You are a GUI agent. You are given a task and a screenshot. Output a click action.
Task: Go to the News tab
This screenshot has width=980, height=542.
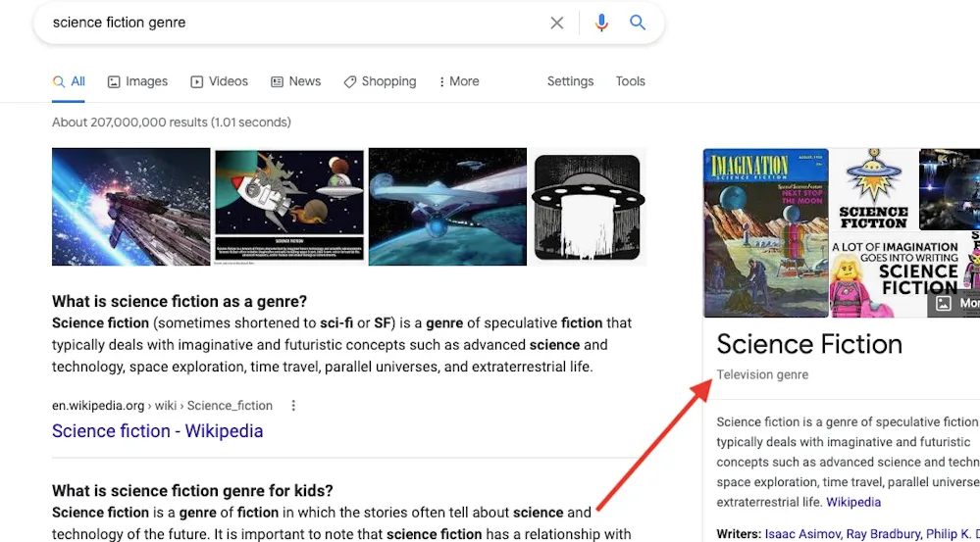(295, 81)
